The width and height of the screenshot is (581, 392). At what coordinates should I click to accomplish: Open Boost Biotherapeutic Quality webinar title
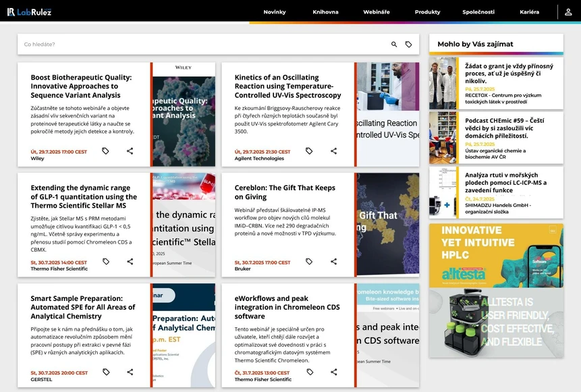coord(81,86)
